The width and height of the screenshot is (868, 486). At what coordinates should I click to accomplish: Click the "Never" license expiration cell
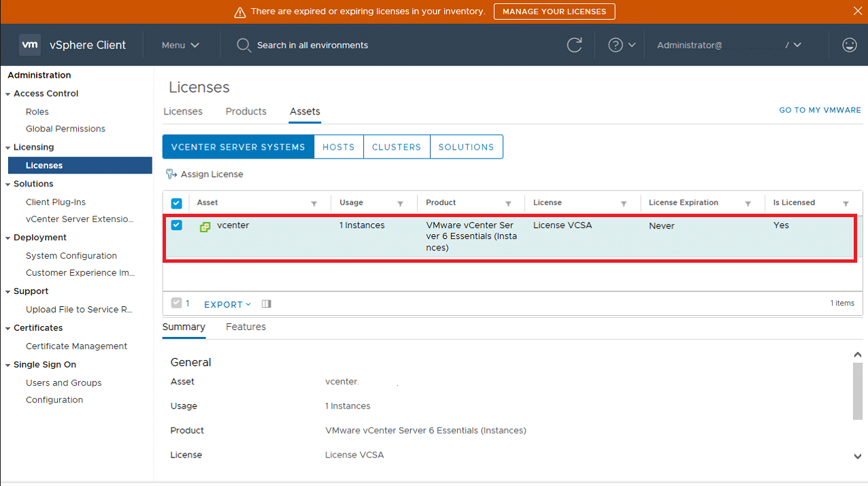(662, 225)
